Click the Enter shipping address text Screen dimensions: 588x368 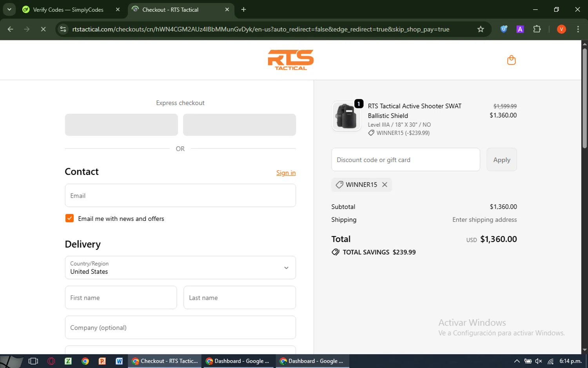click(x=485, y=220)
